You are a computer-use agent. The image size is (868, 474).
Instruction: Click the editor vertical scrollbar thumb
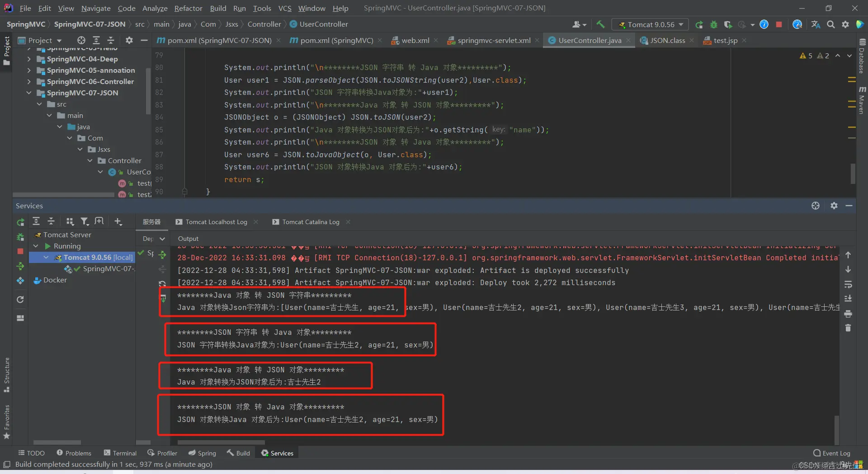[853, 173]
